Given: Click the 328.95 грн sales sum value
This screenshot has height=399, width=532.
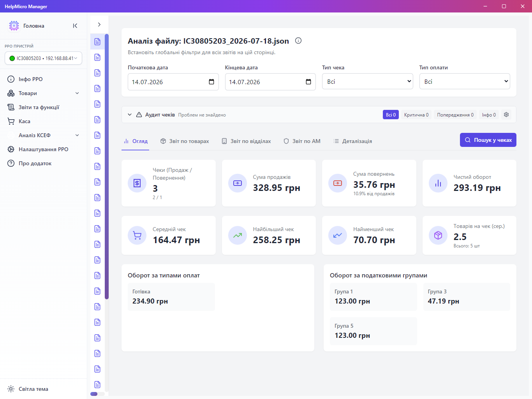Looking at the screenshot, I should (277, 188).
